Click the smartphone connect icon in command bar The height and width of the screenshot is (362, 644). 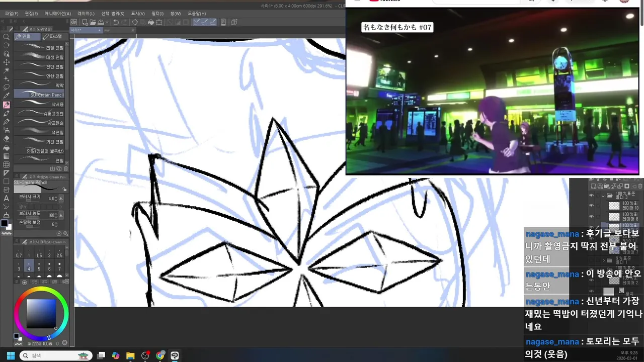pos(223,22)
